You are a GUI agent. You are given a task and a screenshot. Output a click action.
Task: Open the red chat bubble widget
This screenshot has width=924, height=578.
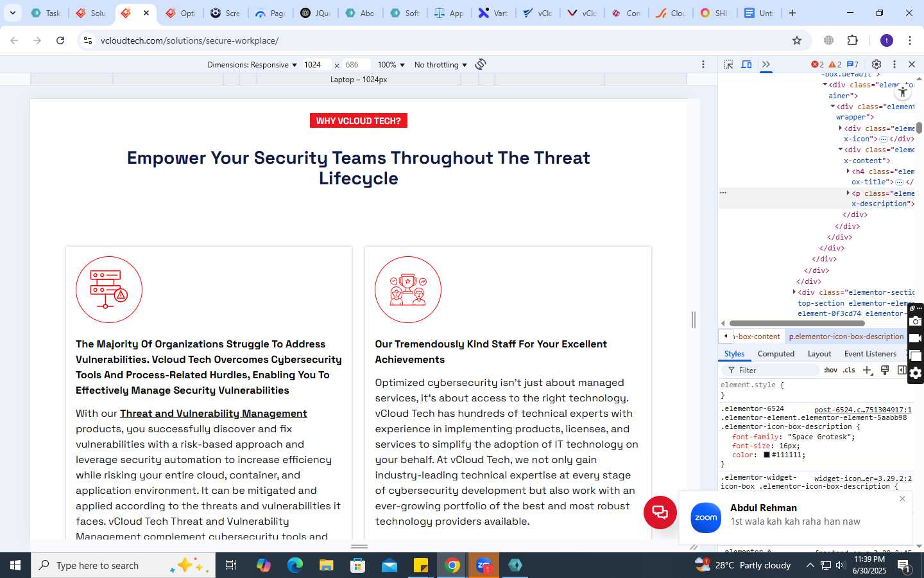tap(660, 512)
